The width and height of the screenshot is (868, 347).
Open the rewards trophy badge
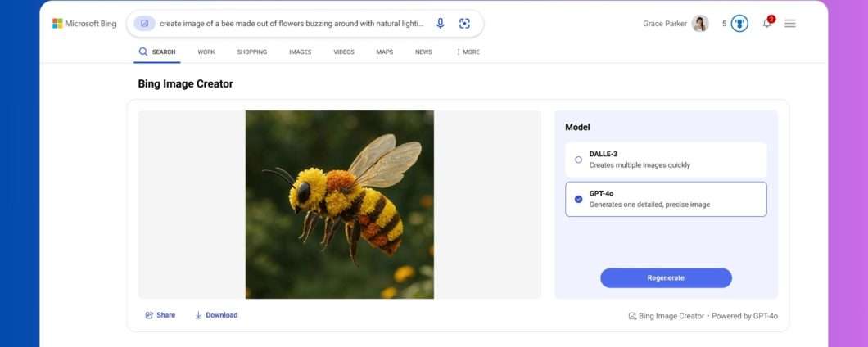tap(739, 24)
